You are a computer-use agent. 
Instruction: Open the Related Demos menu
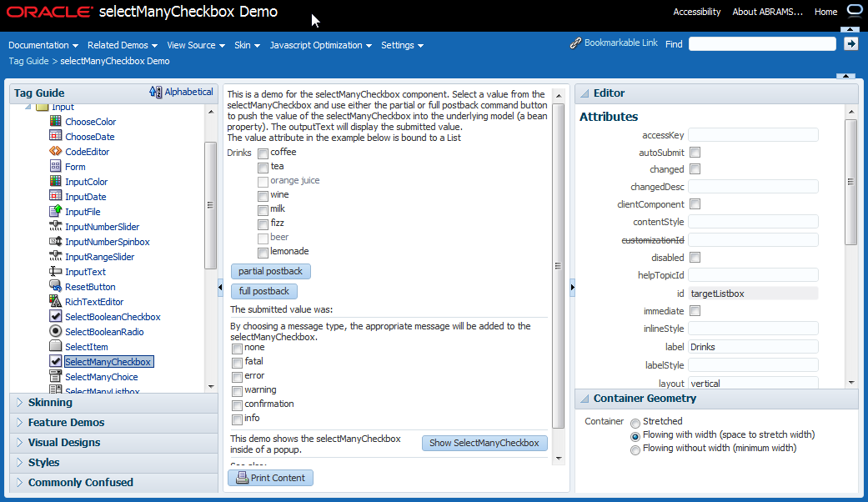(x=123, y=45)
